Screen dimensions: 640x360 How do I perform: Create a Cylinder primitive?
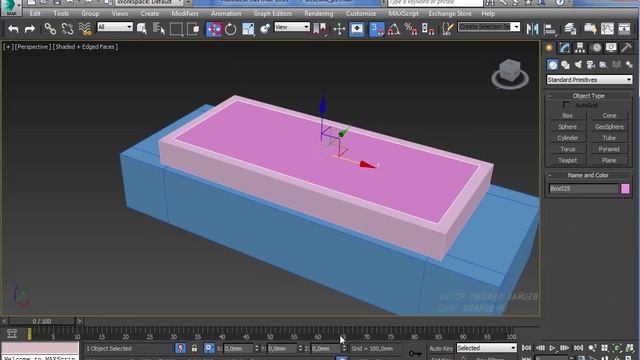[x=567, y=138]
